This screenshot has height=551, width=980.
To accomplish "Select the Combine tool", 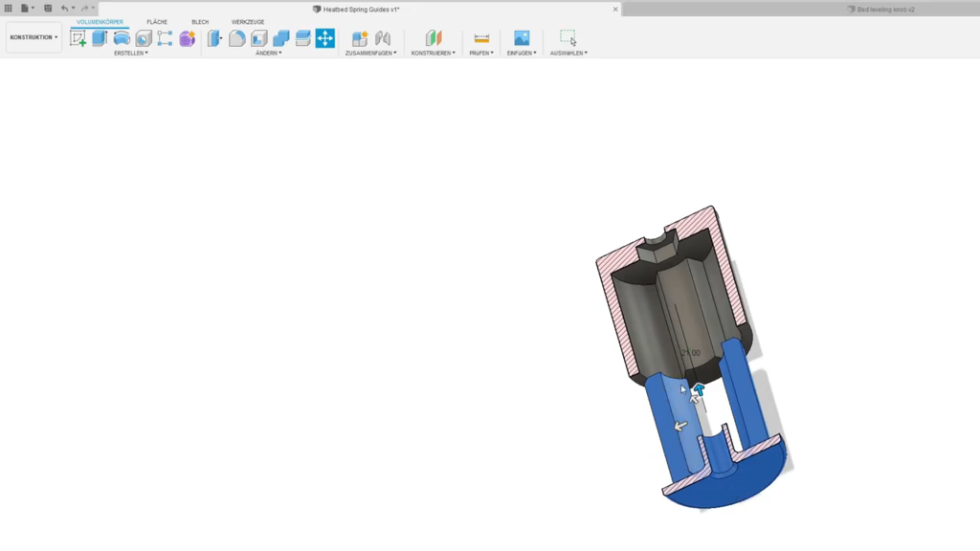I will (x=281, y=38).
